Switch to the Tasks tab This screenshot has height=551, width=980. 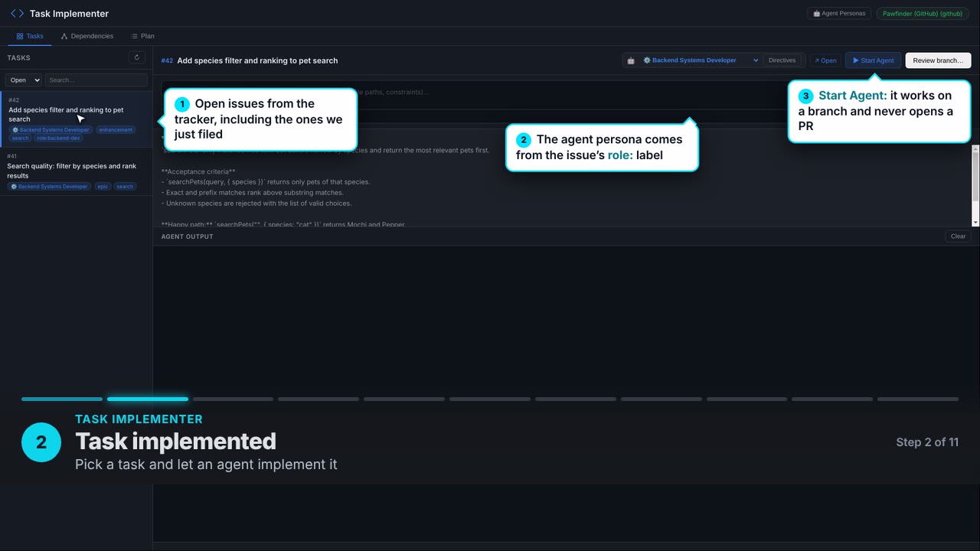tap(30, 36)
